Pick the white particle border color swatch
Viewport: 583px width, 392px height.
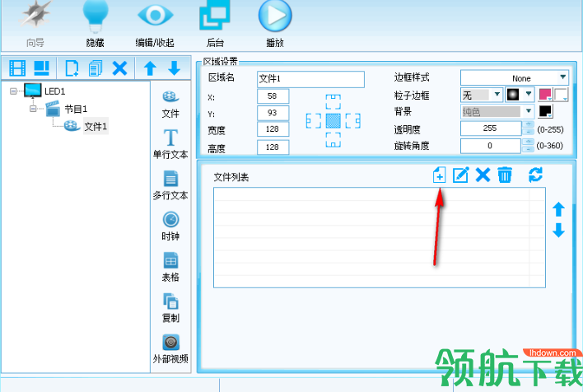coord(561,95)
